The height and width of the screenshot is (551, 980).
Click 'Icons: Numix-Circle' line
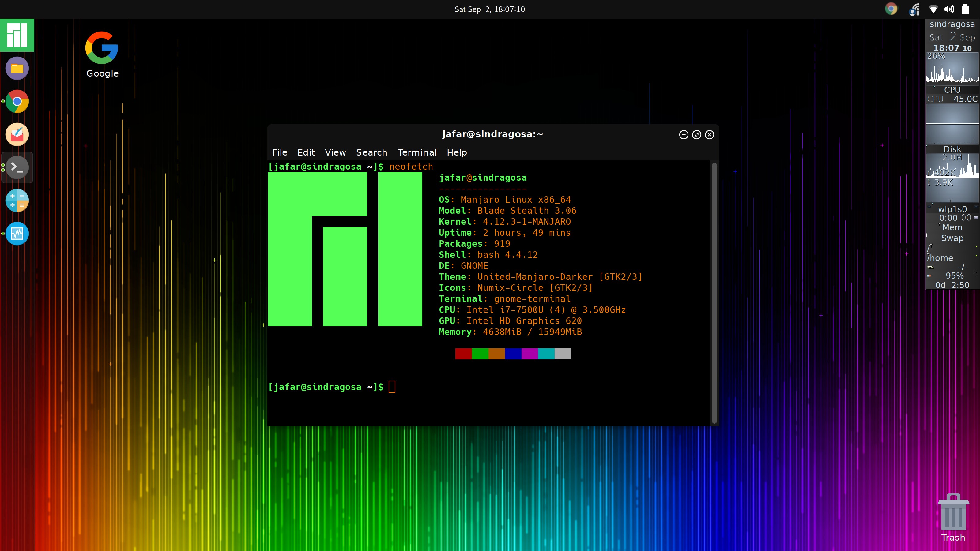point(516,288)
